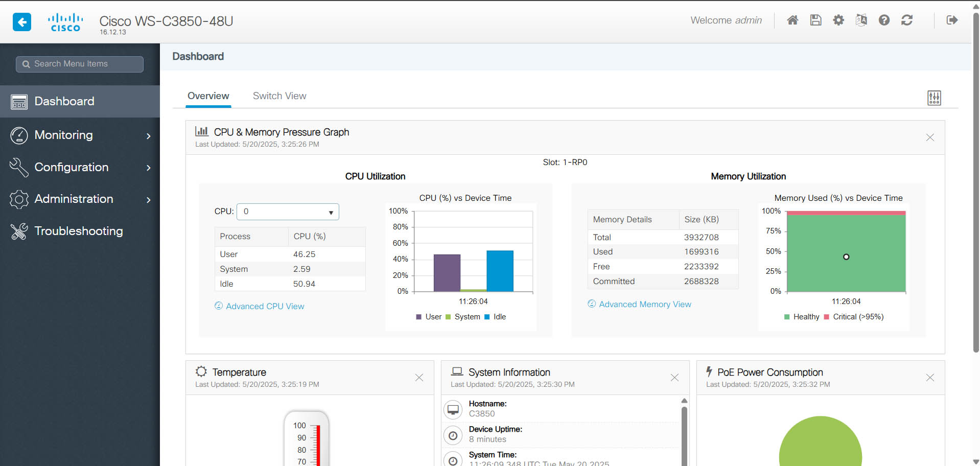Close the PoE Power Consumption widget
This screenshot has width=980, height=466.
[930, 378]
